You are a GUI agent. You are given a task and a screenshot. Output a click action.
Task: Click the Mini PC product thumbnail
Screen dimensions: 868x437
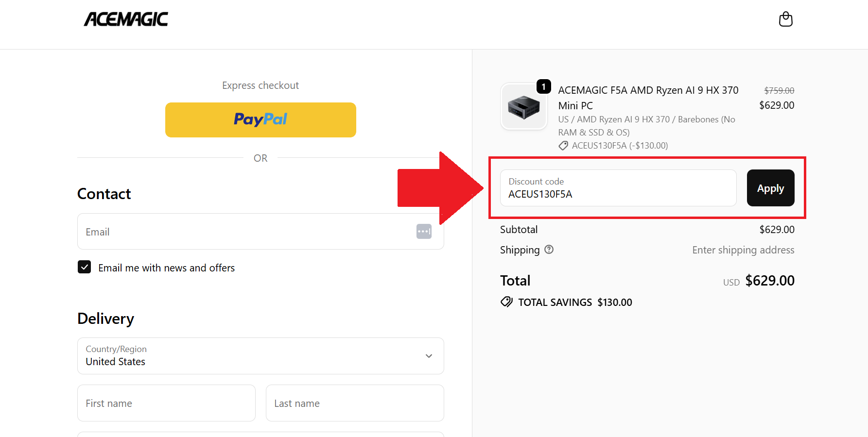tap(524, 106)
